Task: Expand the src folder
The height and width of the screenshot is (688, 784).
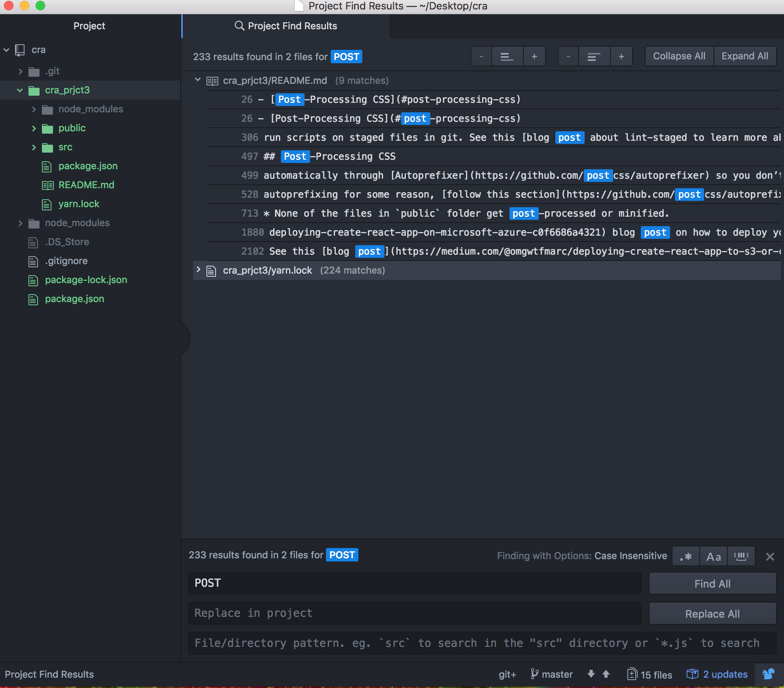Action: point(34,147)
